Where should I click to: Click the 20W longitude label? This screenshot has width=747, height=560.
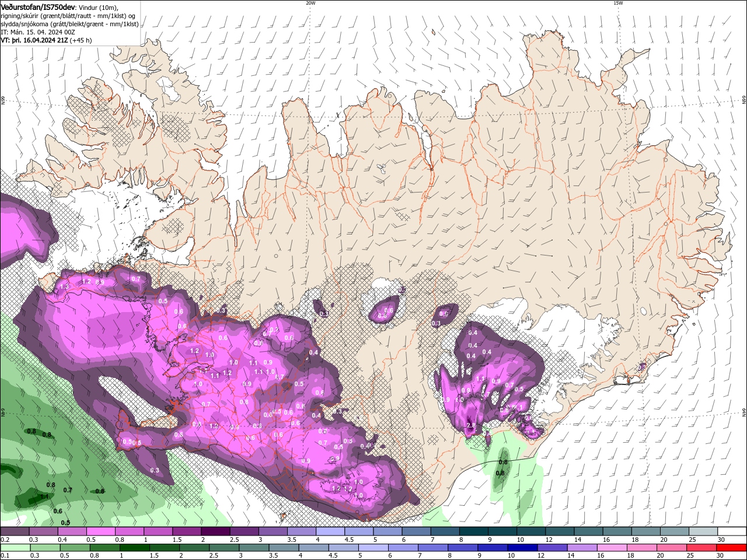310,3
